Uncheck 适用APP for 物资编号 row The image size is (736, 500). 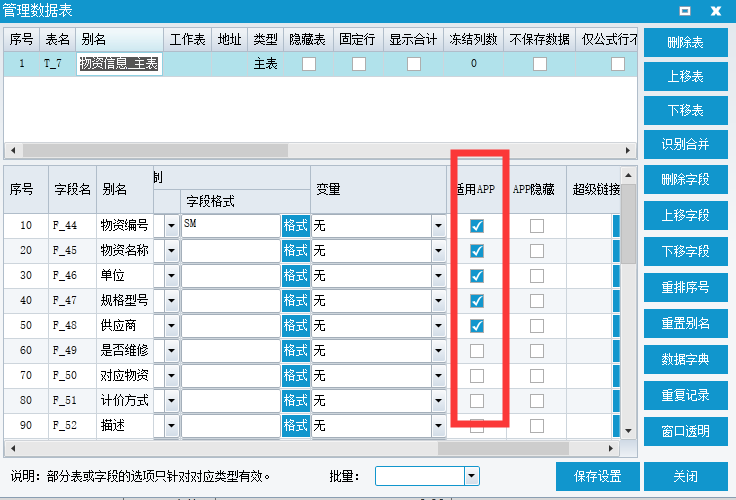pyautogui.click(x=477, y=226)
